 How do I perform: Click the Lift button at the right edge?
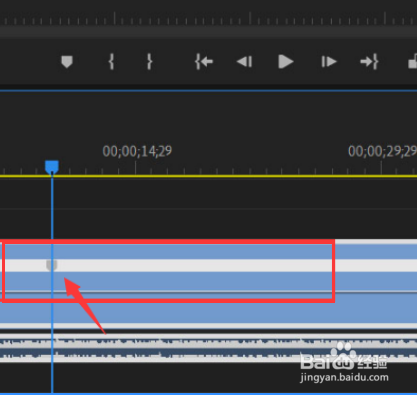pos(413,62)
